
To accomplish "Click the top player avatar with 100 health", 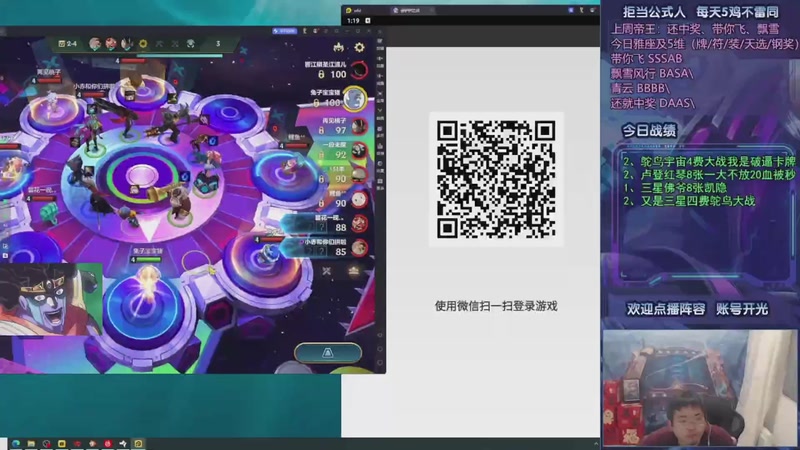I will pos(360,69).
